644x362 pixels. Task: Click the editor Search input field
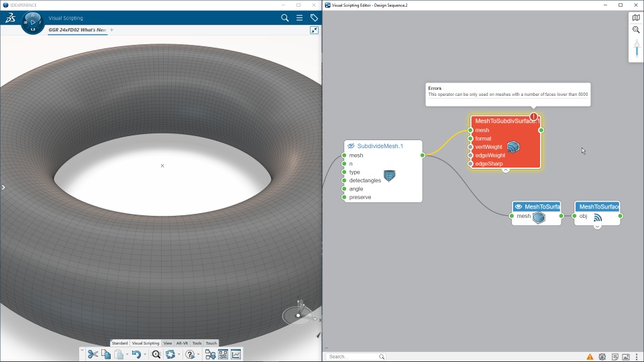pyautogui.click(x=356, y=357)
